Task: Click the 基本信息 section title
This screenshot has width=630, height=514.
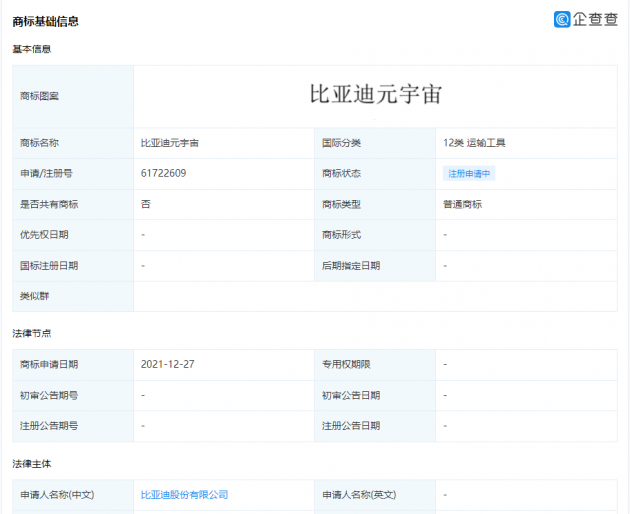Action: tap(32, 49)
